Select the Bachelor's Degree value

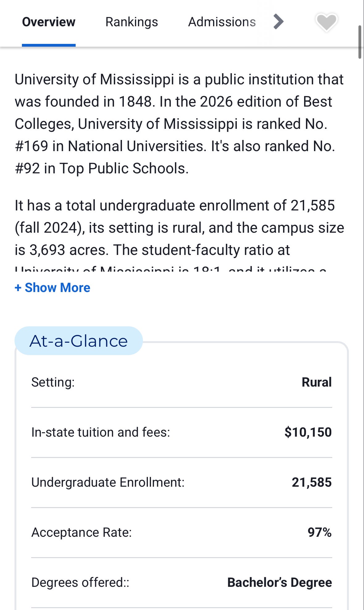pos(279,582)
